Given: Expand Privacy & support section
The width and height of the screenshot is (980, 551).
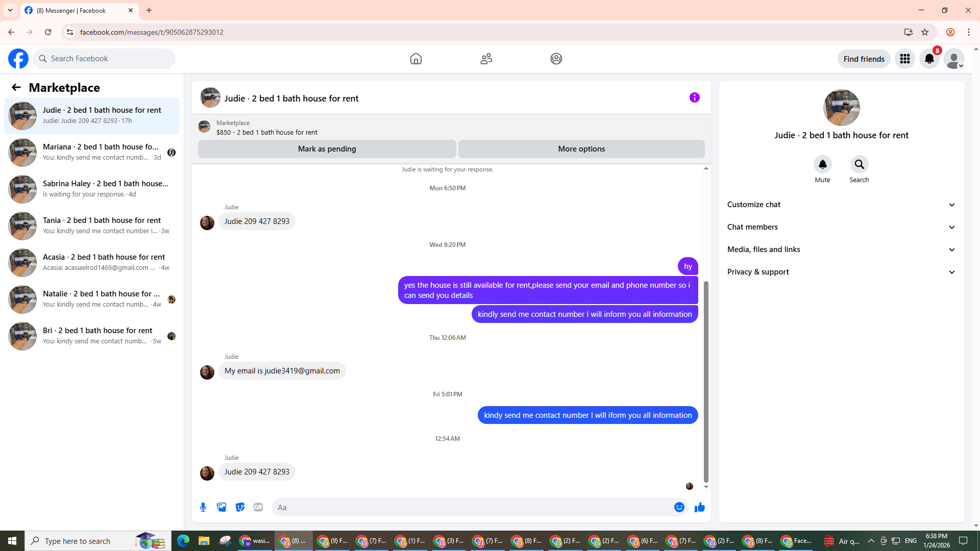Looking at the screenshot, I should (x=841, y=272).
